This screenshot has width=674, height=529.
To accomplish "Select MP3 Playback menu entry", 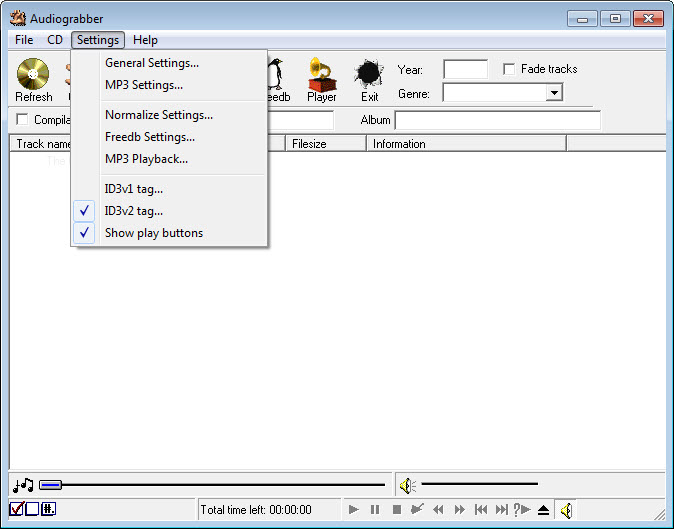I will [169, 159].
